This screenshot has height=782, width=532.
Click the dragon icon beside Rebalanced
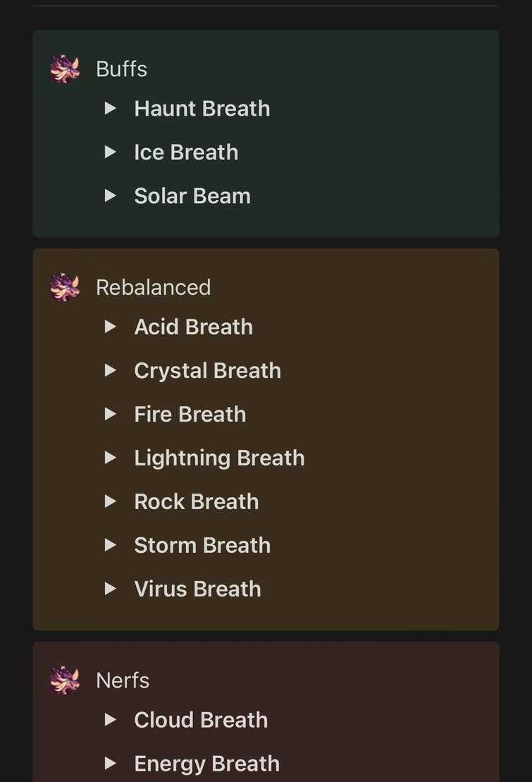point(65,287)
